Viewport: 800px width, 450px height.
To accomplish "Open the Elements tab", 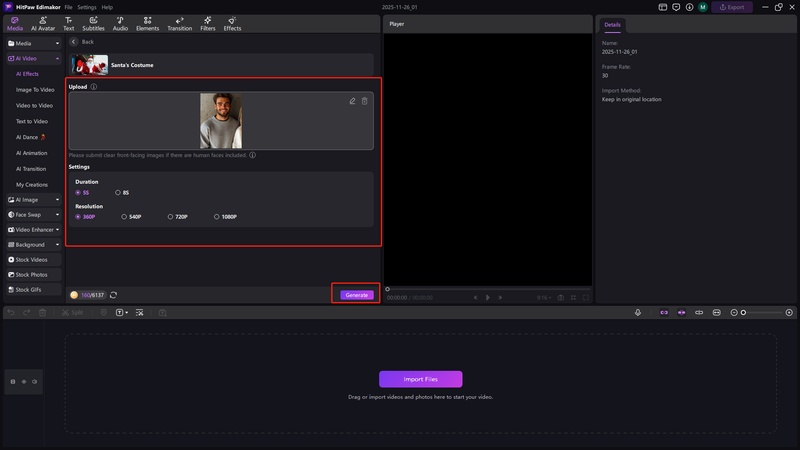I will pos(147,23).
